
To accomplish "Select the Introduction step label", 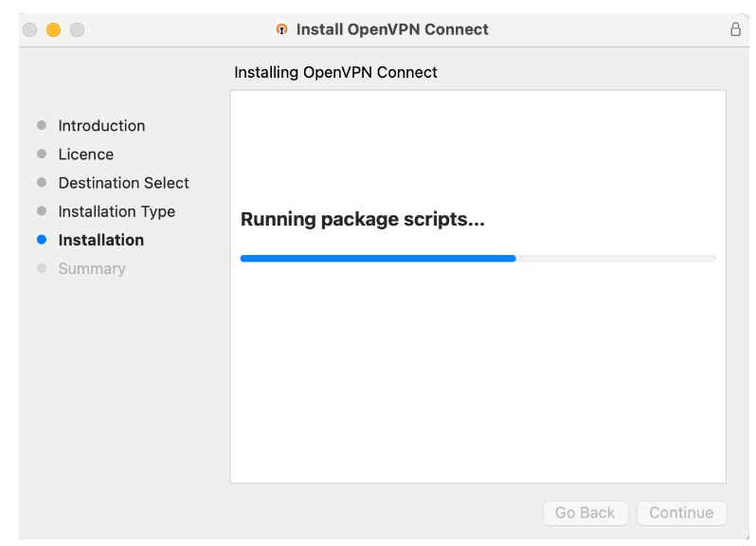I will tap(101, 125).
